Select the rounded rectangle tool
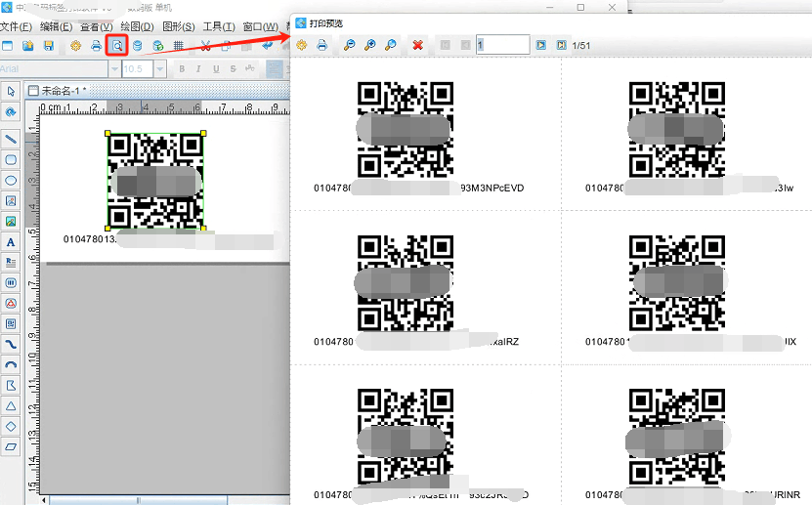812x505 pixels. click(11, 160)
